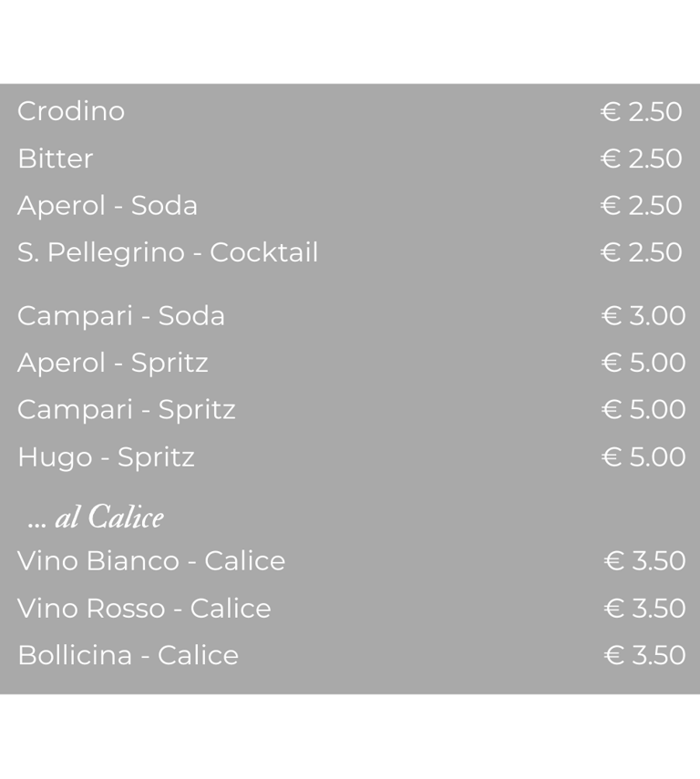The image size is (700, 779).
Task: Click the Vino Bianco price € 3.50
Action: pos(644,560)
